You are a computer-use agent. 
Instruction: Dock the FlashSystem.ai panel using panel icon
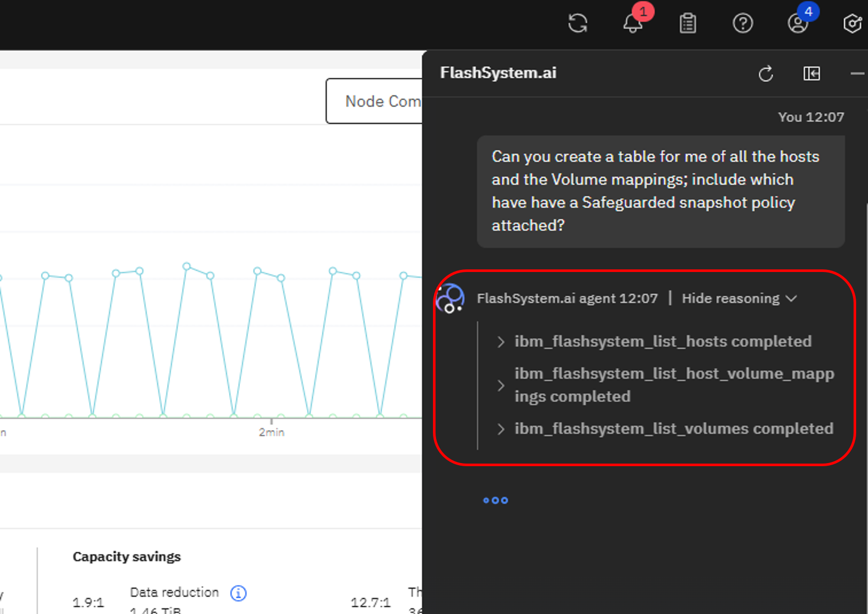[812, 74]
